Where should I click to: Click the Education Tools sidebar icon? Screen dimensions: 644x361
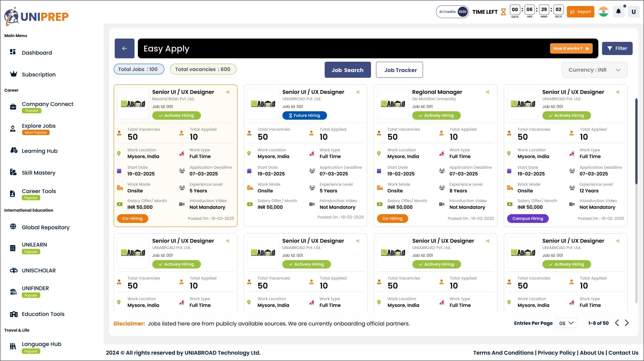coord(14,314)
